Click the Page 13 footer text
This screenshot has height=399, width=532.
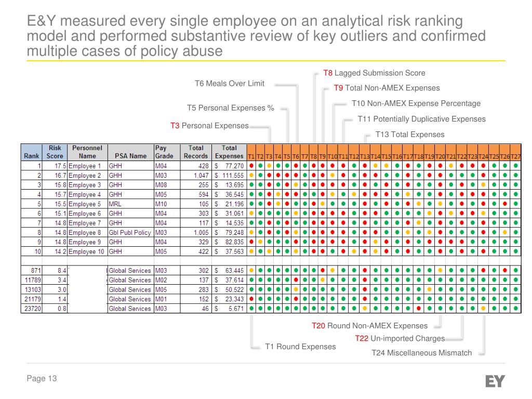coord(42,378)
